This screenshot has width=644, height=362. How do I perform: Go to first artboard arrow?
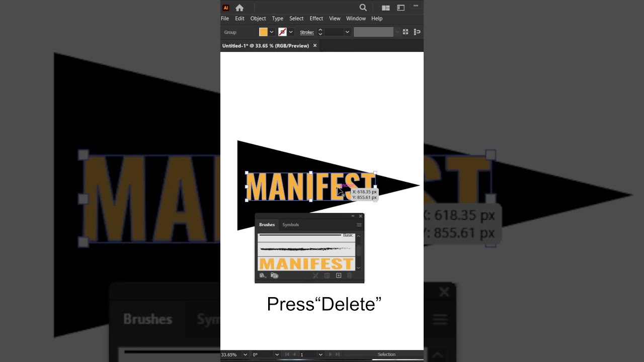coord(288,354)
